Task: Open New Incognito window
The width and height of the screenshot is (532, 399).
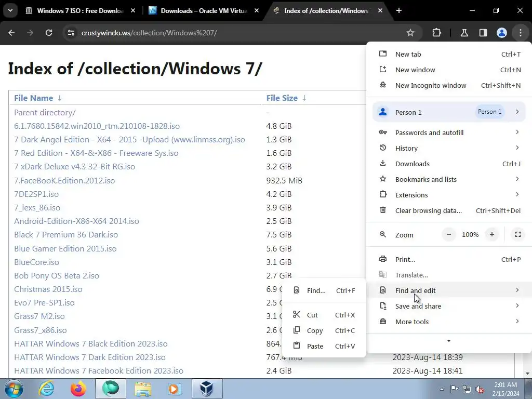Action: point(449,85)
